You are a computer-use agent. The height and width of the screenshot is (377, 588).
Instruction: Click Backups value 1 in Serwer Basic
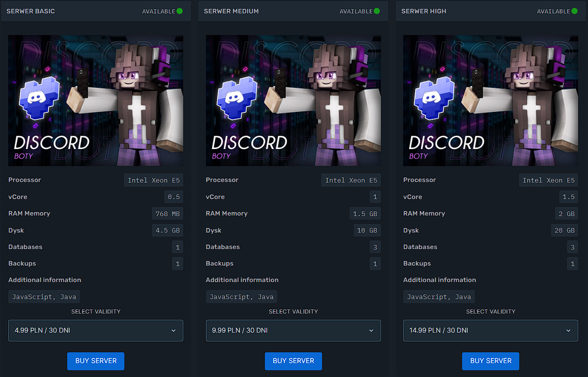pos(178,264)
